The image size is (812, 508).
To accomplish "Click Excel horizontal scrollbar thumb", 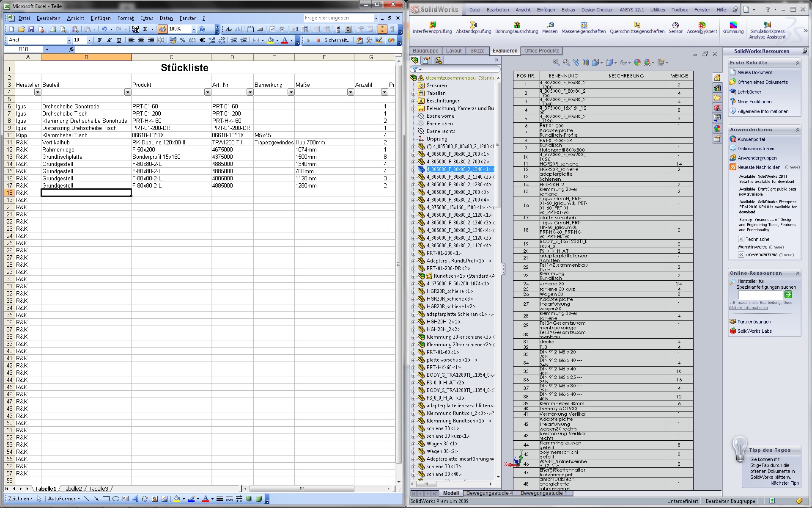I will (302, 489).
